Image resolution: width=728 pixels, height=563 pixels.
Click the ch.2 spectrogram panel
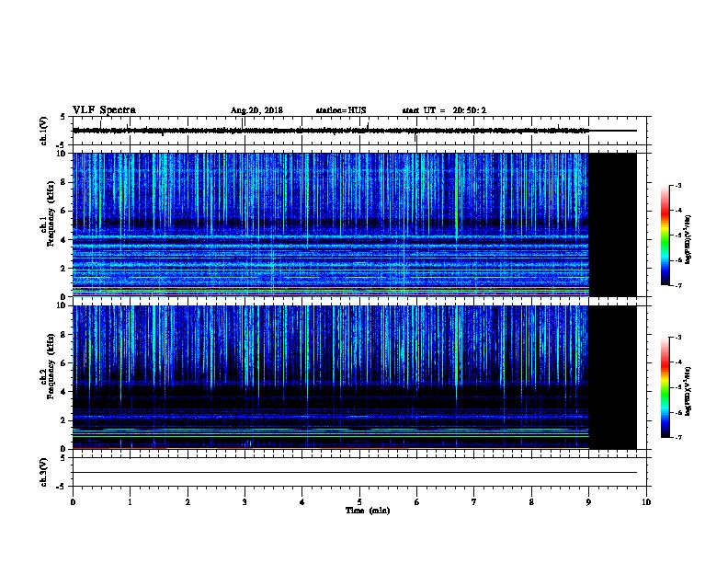pyautogui.click(x=331, y=377)
